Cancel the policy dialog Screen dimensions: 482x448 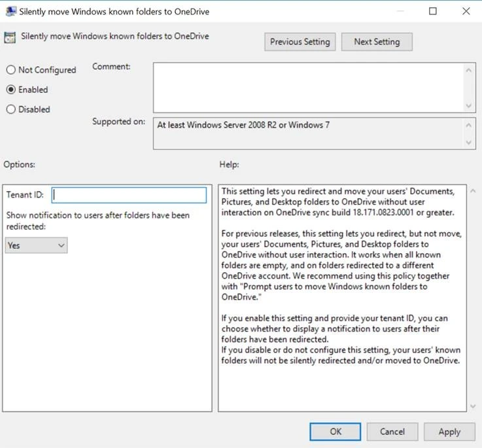(392, 432)
